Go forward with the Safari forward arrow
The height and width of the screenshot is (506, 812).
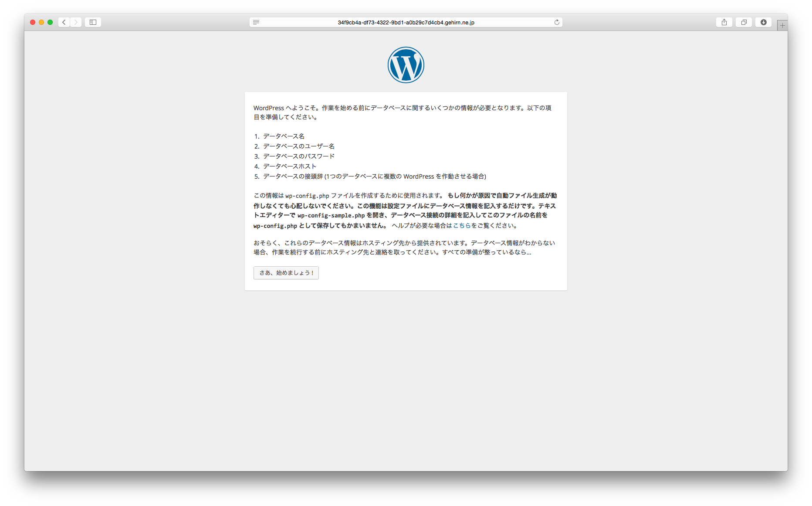coord(76,22)
